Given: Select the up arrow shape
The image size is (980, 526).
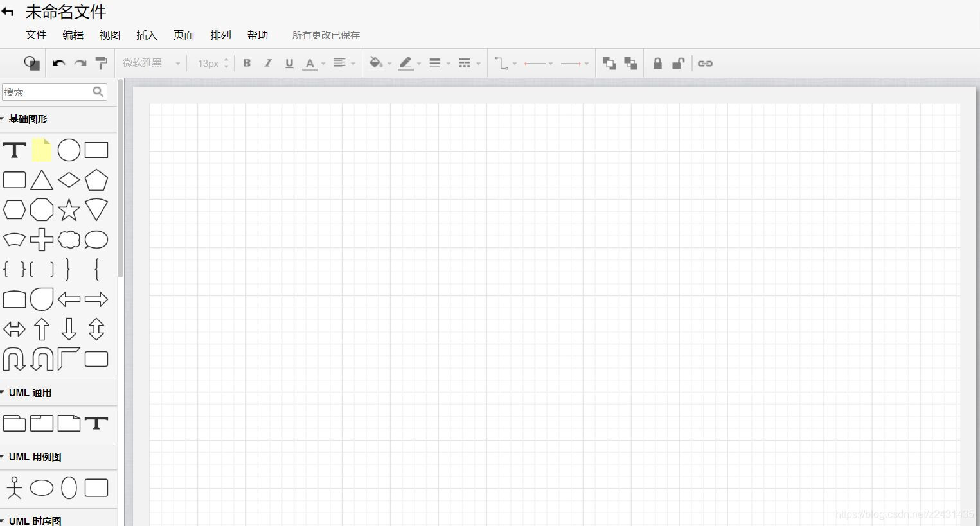Looking at the screenshot, I should pyautogui.click(x=42, y=329).
